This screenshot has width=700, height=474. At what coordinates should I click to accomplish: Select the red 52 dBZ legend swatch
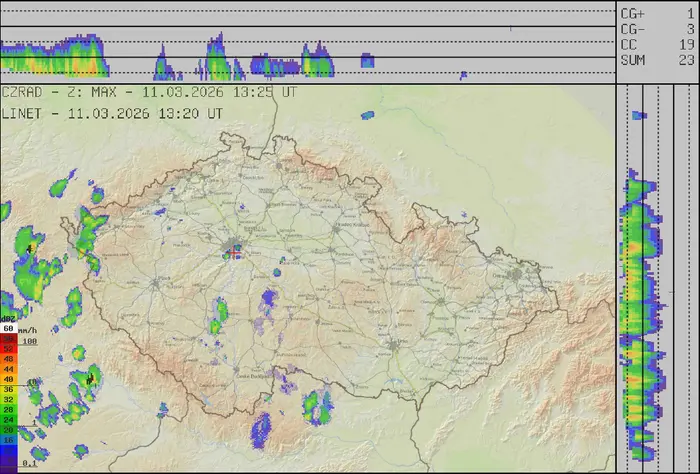point(8,349)
